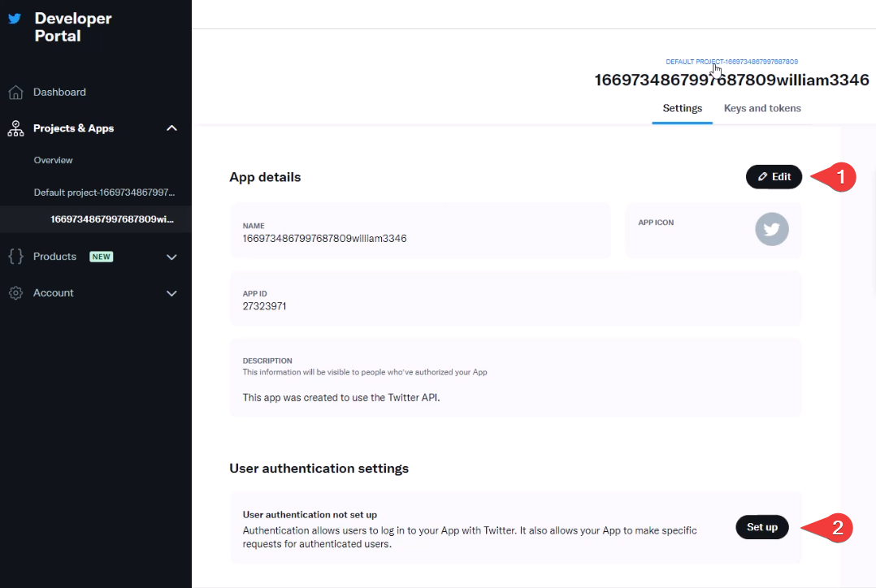Viewport: 876px width, 588px height.
Task: Click the App details heading
Action: [265, 177]
